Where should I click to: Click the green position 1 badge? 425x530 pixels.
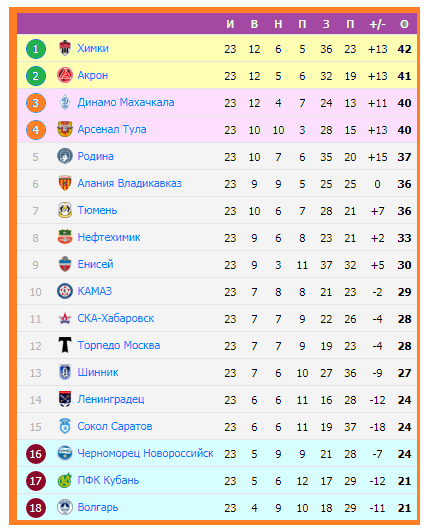click(x=36, y=49)
